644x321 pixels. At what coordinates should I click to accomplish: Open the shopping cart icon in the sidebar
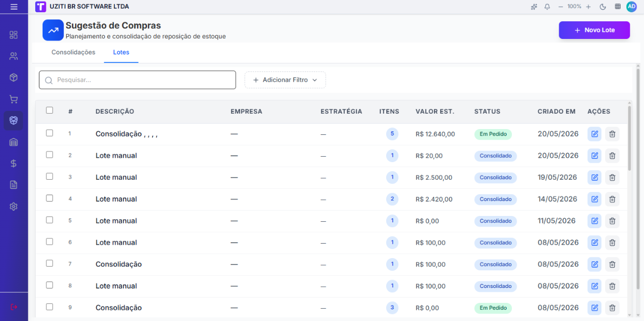click(x=14, y=99)
